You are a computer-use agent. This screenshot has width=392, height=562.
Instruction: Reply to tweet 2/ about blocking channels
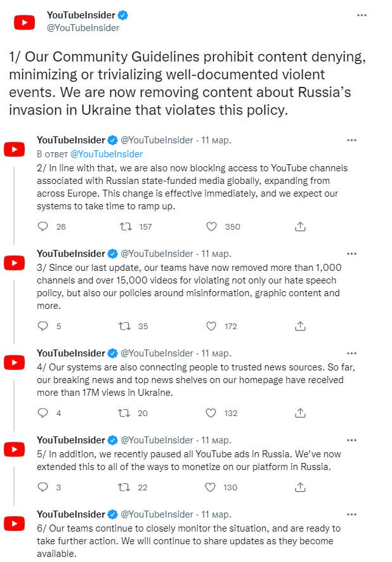[x=43, y=226]
